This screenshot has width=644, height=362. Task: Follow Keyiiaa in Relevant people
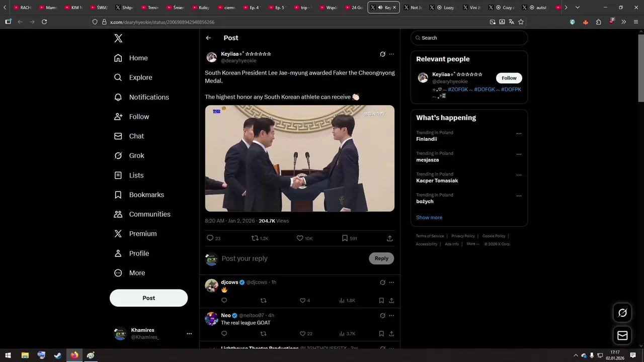(509, 78)
